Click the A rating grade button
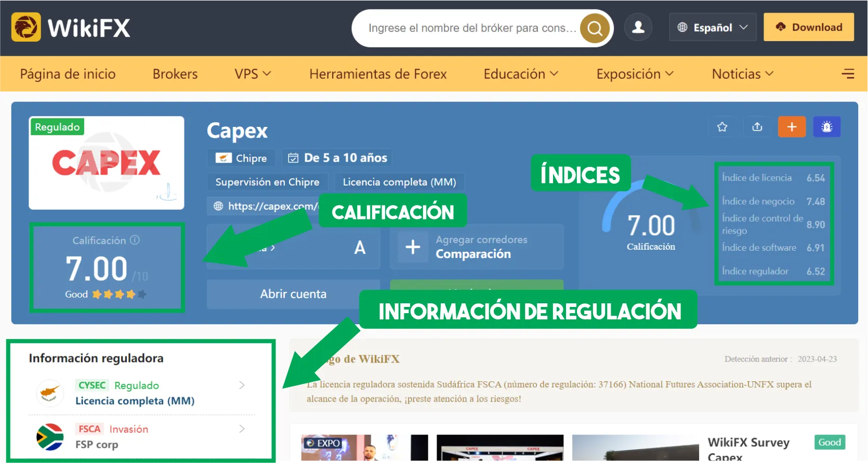This screenshot has height=463, width=868. [360, 248]
